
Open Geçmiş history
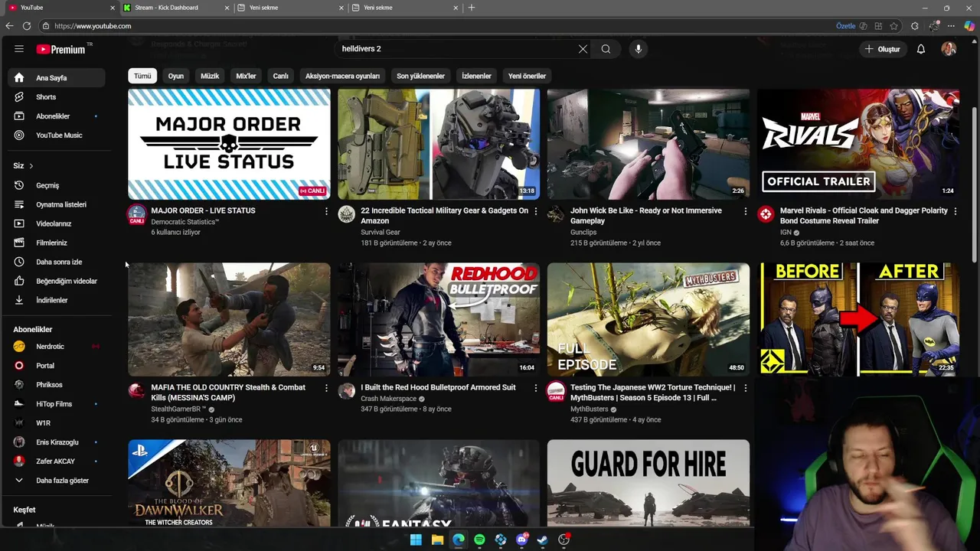57,185
